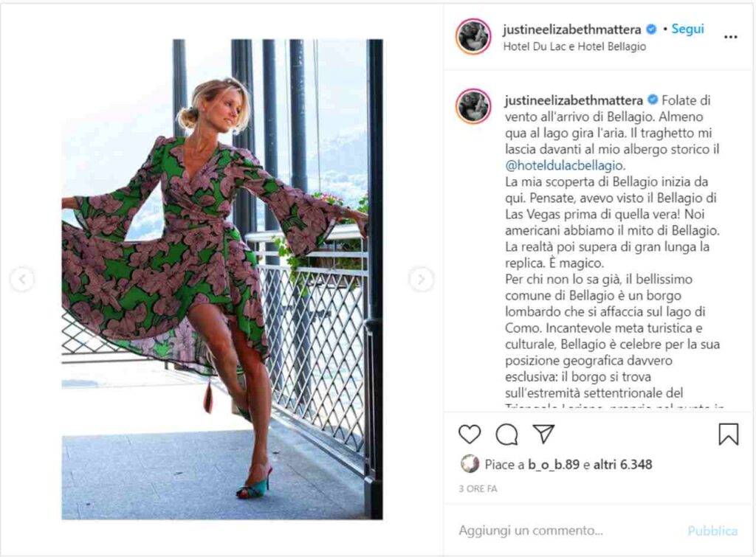Click the verified badge beside header username
This screenshot has height=557, width=756.
(651, 30)
